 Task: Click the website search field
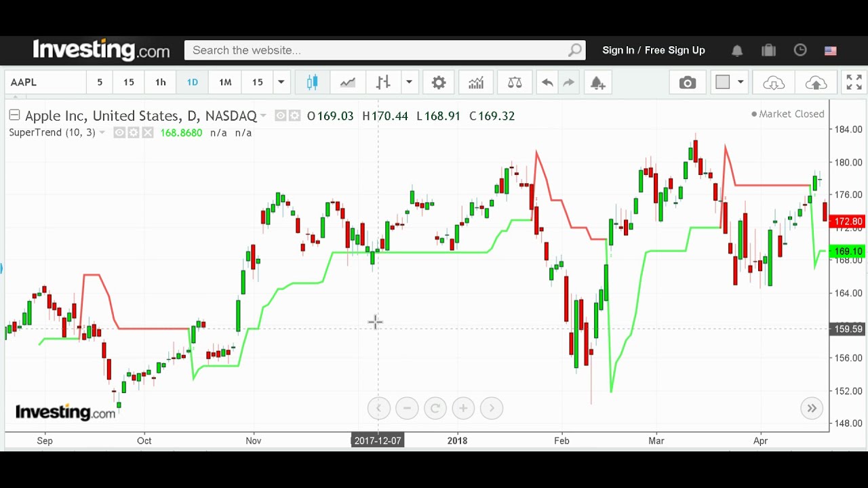[x=384, y=50]
